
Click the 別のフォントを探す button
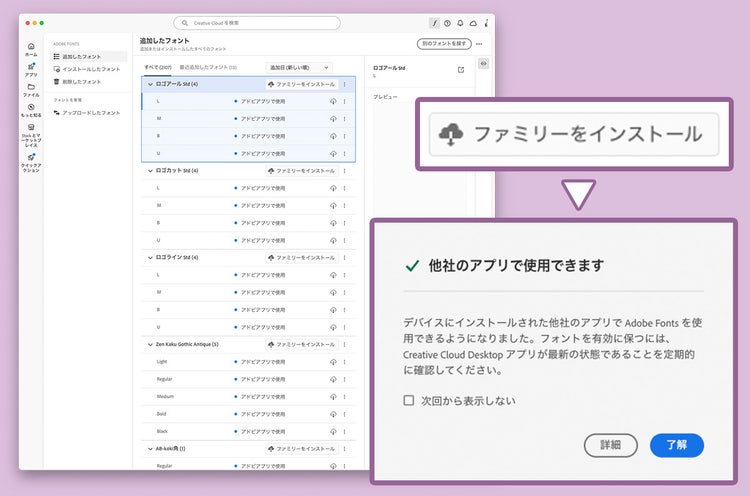point(444,44)
